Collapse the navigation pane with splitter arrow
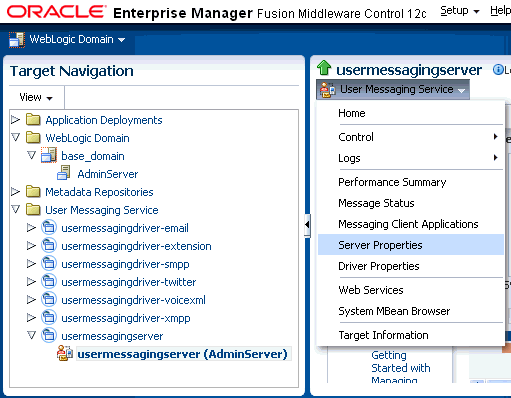 click(307, 225)
